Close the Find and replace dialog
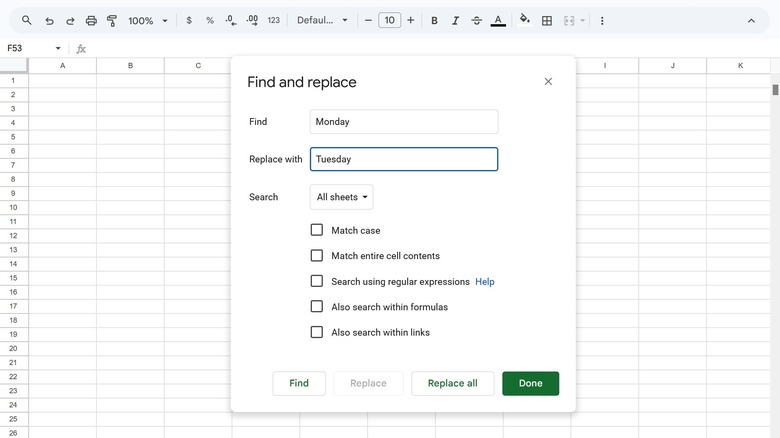Screen dimensions: 780x438 click(548, 82)
